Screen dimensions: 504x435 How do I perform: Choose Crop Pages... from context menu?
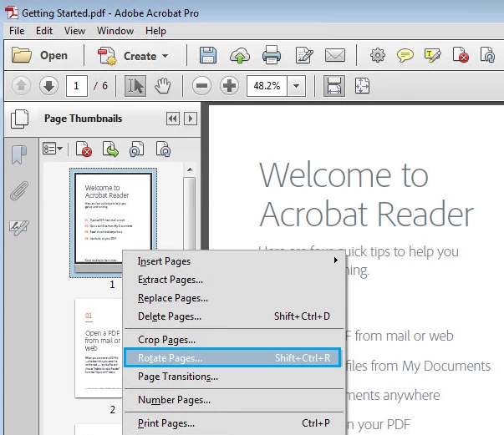point(234,340)
